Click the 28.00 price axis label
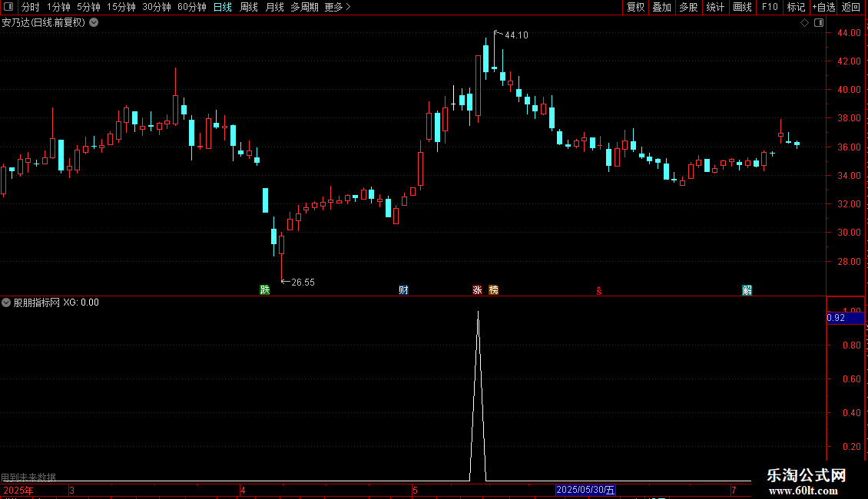This screenshot has width=868, height=499. point(849,262)
